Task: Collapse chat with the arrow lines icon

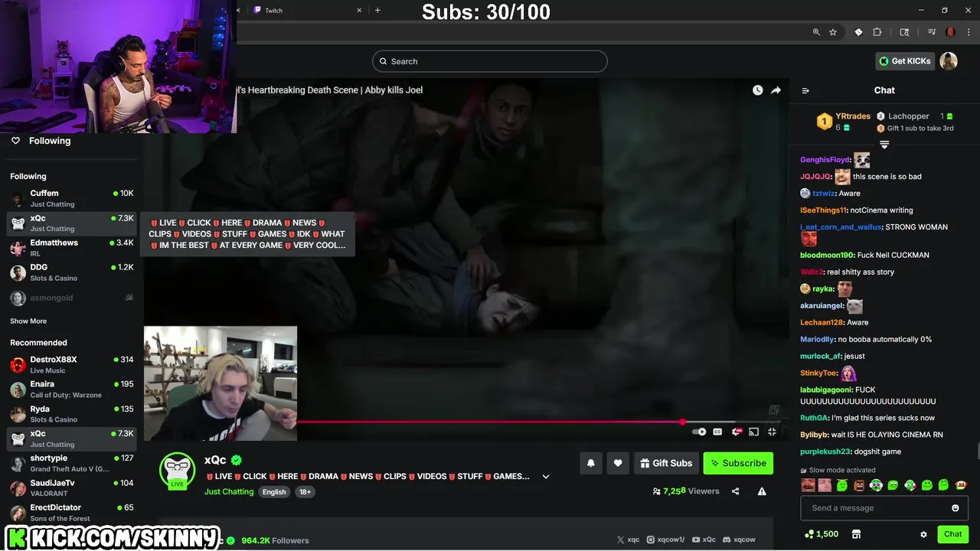Action: 805,90
